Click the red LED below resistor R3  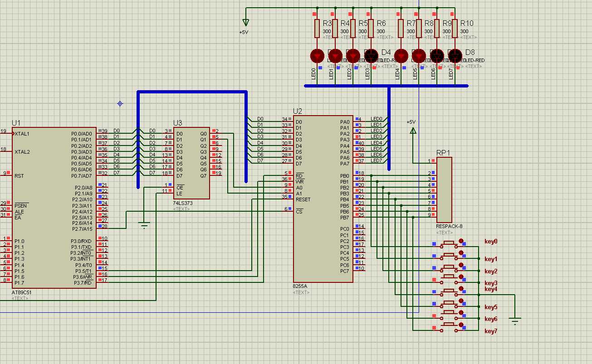coord(317,56)
